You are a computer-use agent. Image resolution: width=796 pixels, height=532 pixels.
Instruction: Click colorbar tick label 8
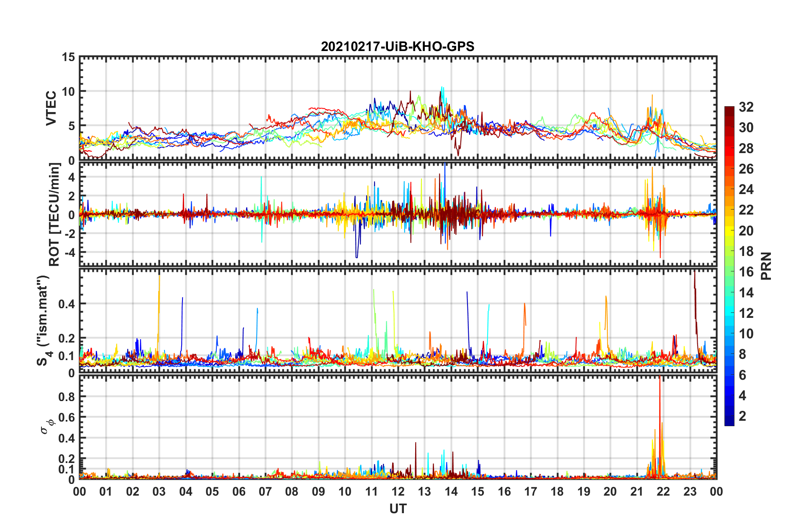click(x=742, y=354)
